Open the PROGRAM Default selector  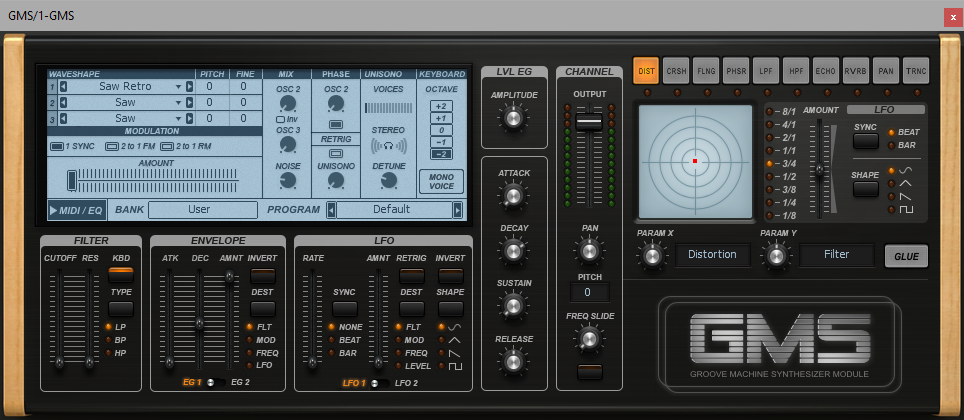point(394,210)
